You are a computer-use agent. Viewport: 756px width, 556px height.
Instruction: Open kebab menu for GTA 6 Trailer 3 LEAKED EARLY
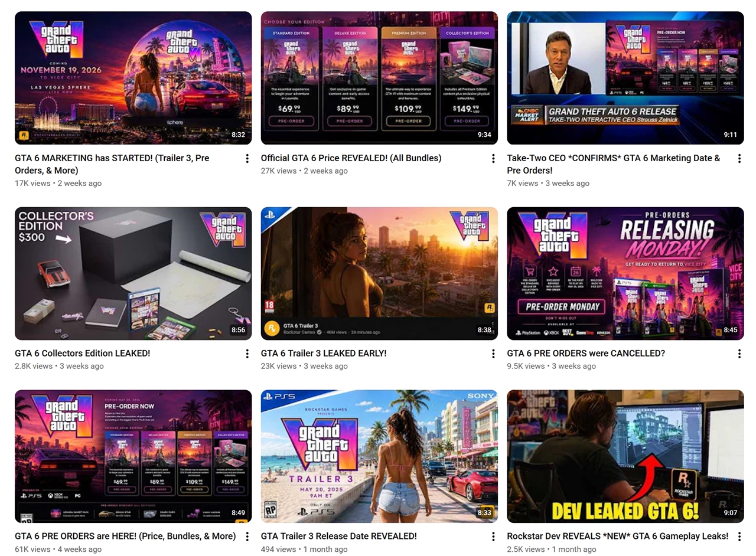493,354
